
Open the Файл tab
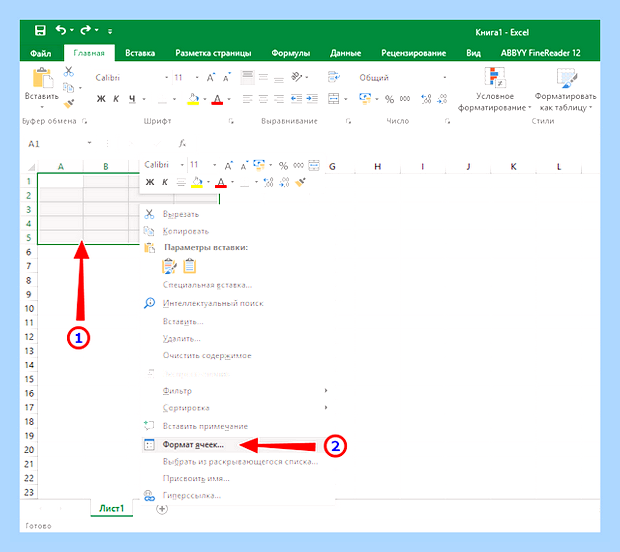[41, 53]
